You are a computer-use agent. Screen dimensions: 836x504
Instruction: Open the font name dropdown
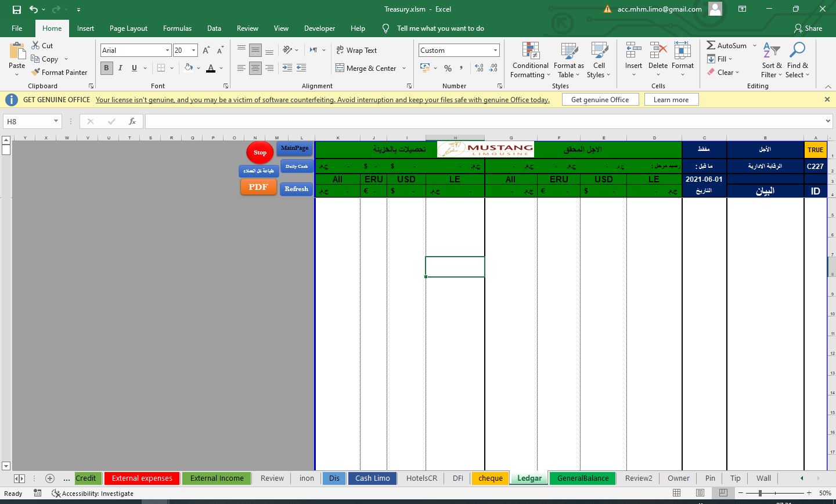point(167,51)
